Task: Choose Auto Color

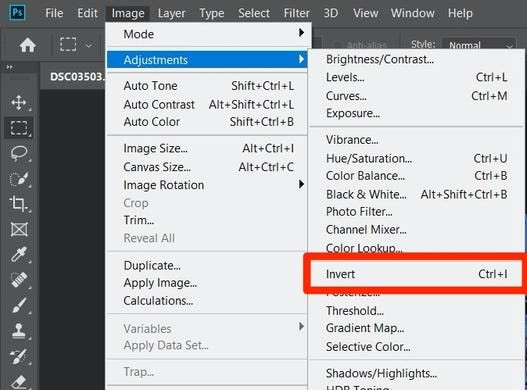Action: click(x=207, y=122)
